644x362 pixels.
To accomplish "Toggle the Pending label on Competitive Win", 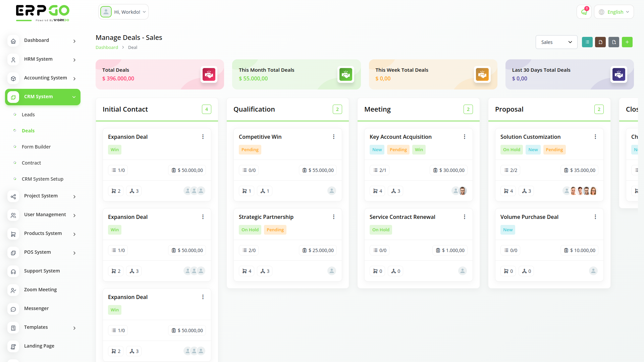I will coord(250,149).
